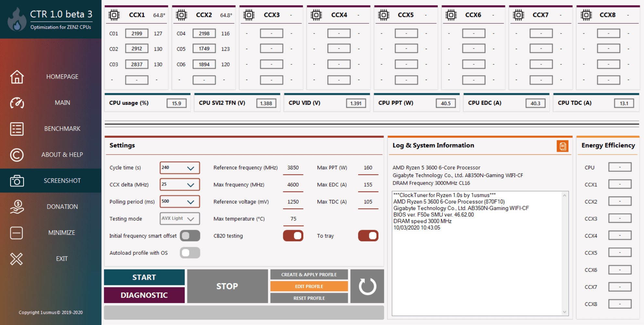Click the Reference frequency field 3850
644x325 pixels.
click(x=293, y=168)
